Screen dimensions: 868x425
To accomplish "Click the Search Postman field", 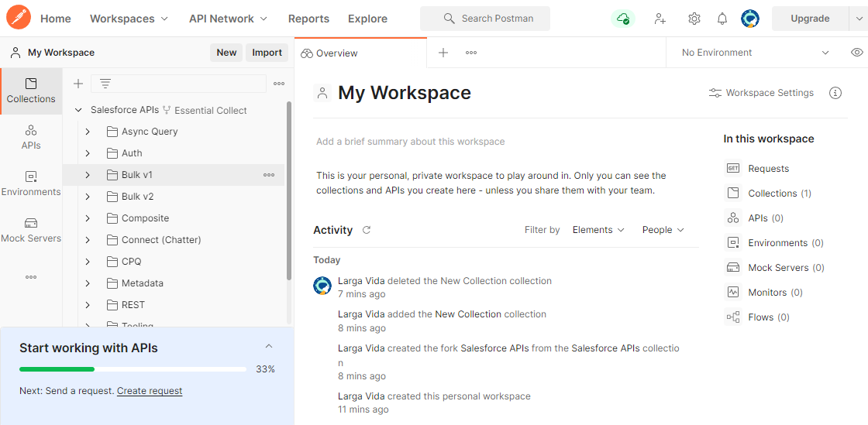I will [x=485, y=19].
